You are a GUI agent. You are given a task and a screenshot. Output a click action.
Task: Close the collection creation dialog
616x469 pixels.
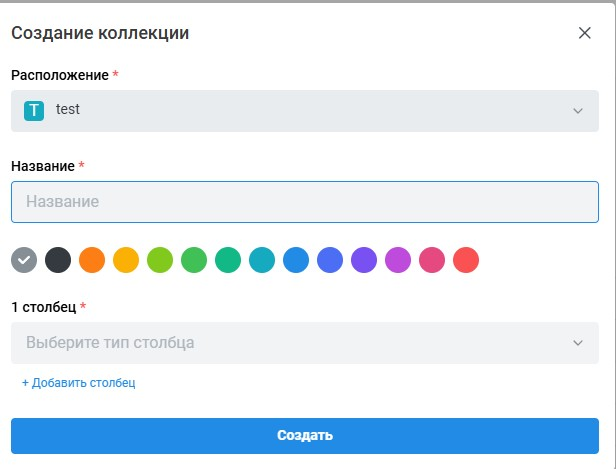[585, 33]
